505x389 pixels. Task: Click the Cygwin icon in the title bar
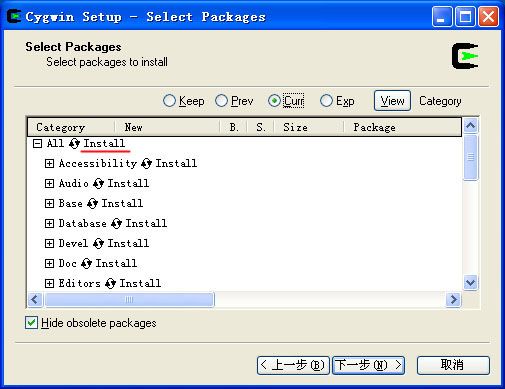[14, 16]
